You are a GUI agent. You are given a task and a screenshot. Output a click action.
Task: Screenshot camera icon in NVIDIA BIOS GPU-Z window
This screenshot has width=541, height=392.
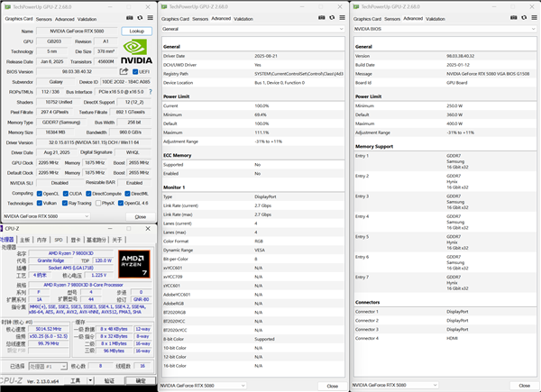click(514, 18)
